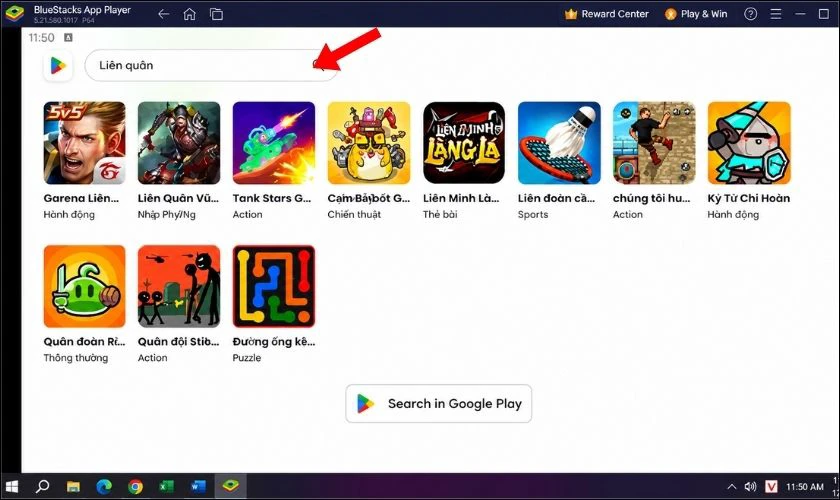Click the 11:50 AM taskbar clock
The width and height of the screenshot is (840, 500).
805,487
